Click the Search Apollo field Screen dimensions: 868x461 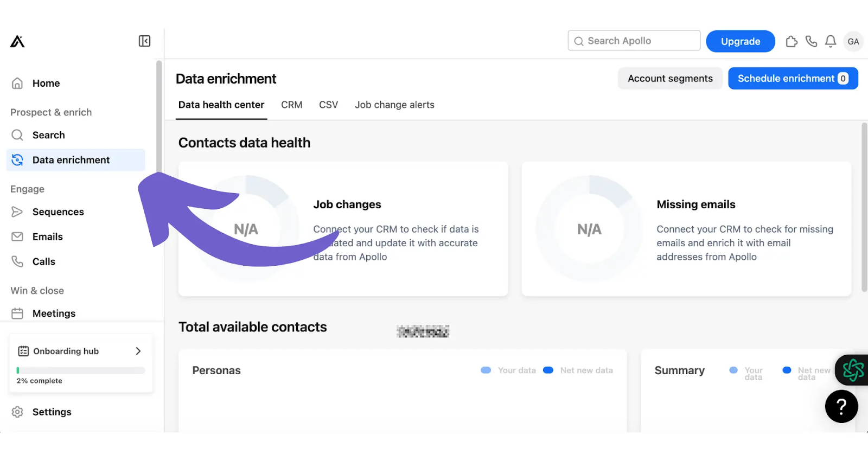[634, 41]
